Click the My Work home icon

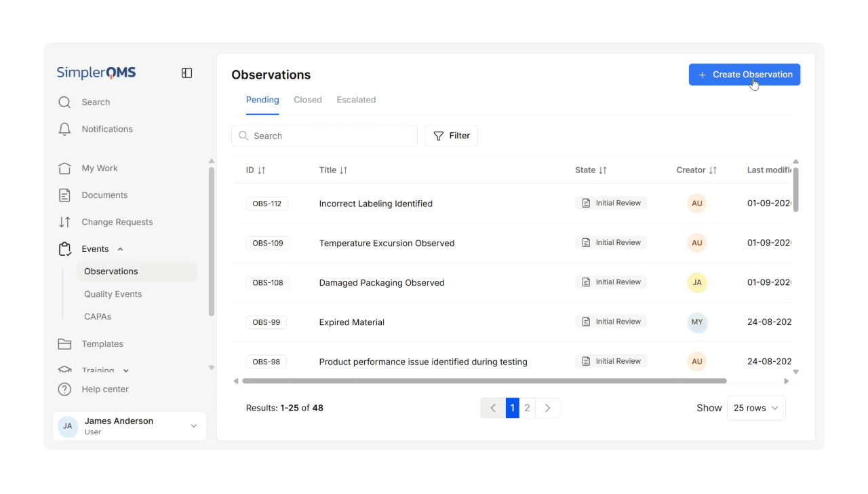pos(64,168)
